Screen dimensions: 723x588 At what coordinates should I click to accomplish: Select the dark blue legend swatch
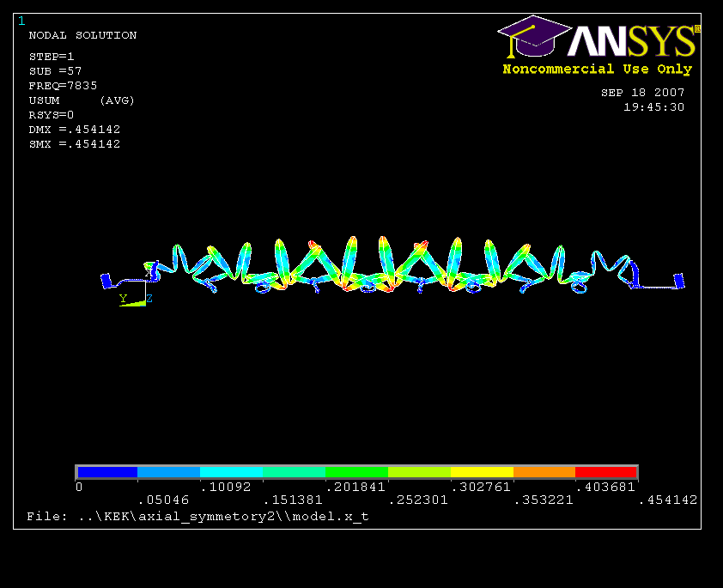click(107, 472)
